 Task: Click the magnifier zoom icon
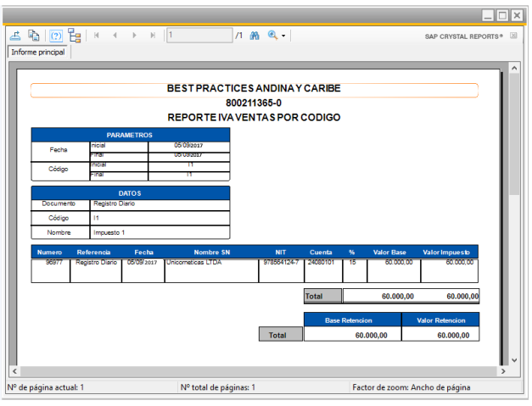coord(272,36)
